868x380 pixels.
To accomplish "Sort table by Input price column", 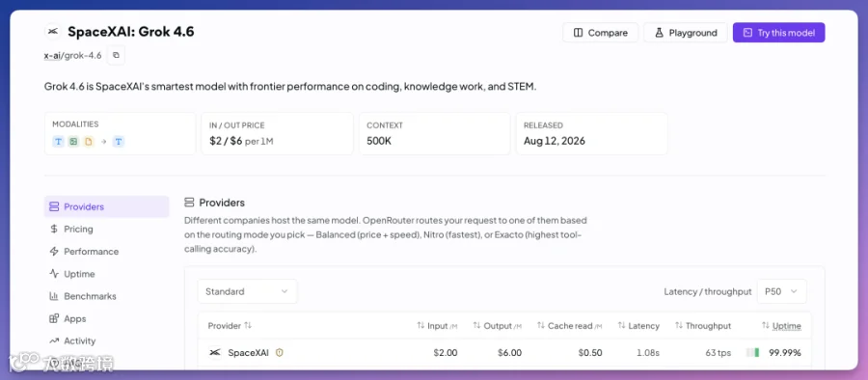I will tap(437, 326).
